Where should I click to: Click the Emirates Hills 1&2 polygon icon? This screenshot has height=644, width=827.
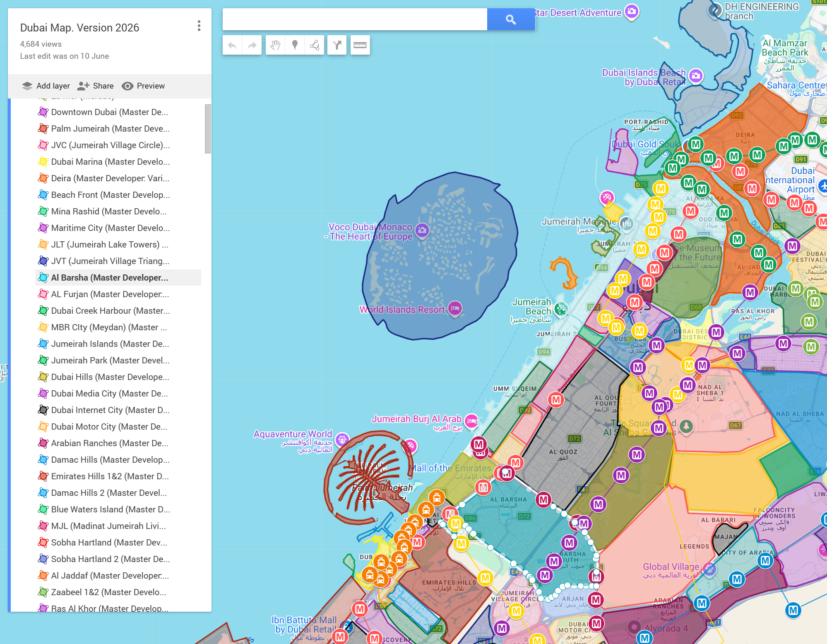[x=43, y=476]
